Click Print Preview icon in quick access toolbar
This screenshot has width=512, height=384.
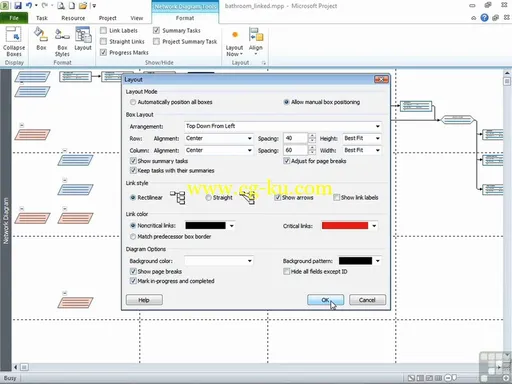point(61,5)
